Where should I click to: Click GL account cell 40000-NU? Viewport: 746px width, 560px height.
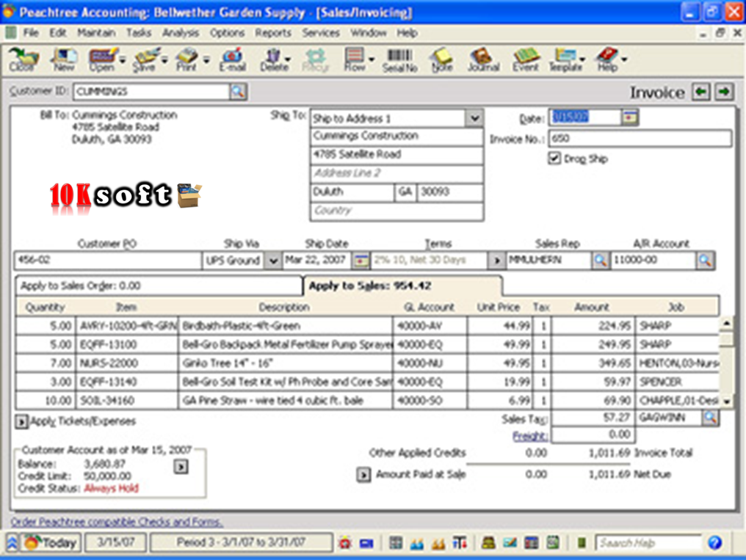430,363
